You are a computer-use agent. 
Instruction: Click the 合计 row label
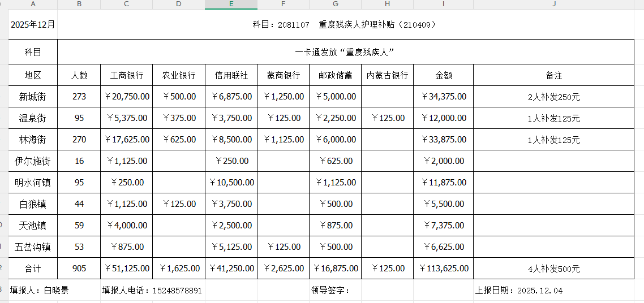pyautogui.click(x=33, y=269)
